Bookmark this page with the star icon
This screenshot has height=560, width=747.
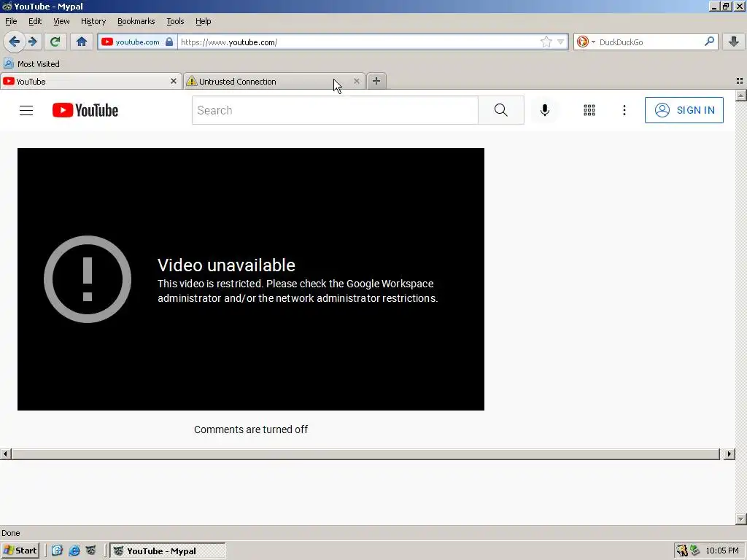click(x=546, y=42)
